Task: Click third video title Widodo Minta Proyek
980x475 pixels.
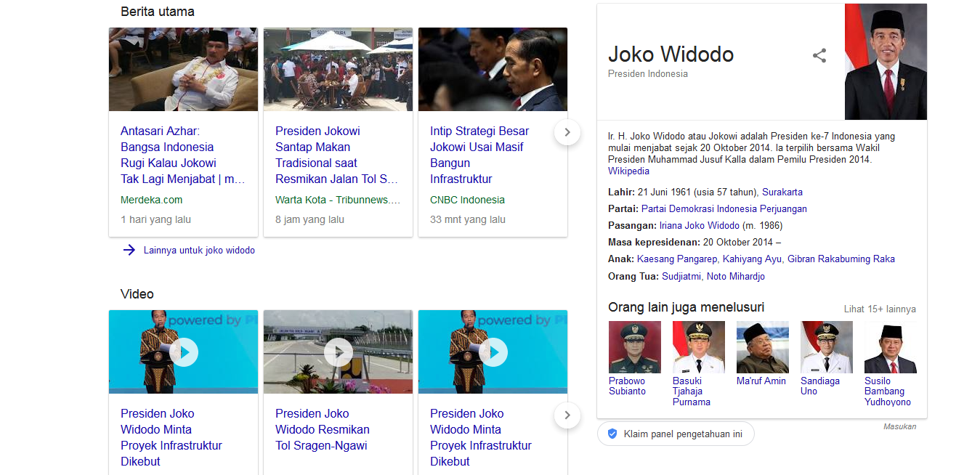Action: pos(481,437)
